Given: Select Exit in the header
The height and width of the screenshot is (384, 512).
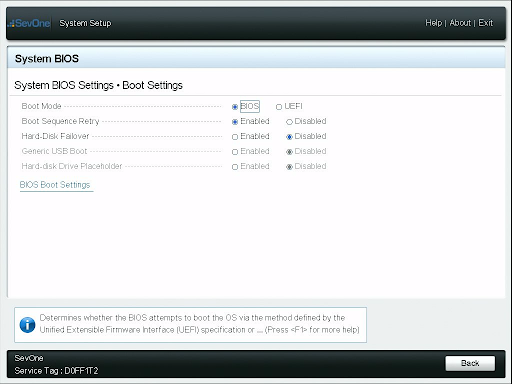Looking at the screenshot, I should pyautogui.click(x=485, y=23).
